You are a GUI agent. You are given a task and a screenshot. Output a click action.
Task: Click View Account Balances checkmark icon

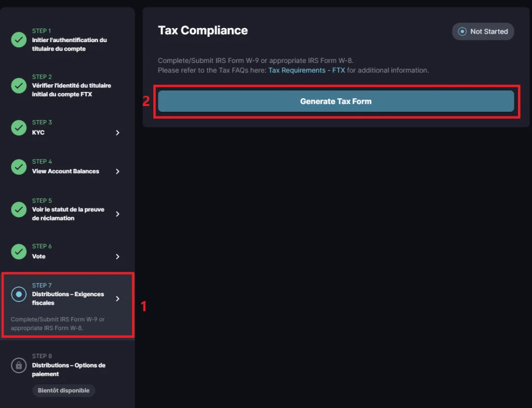19,166
